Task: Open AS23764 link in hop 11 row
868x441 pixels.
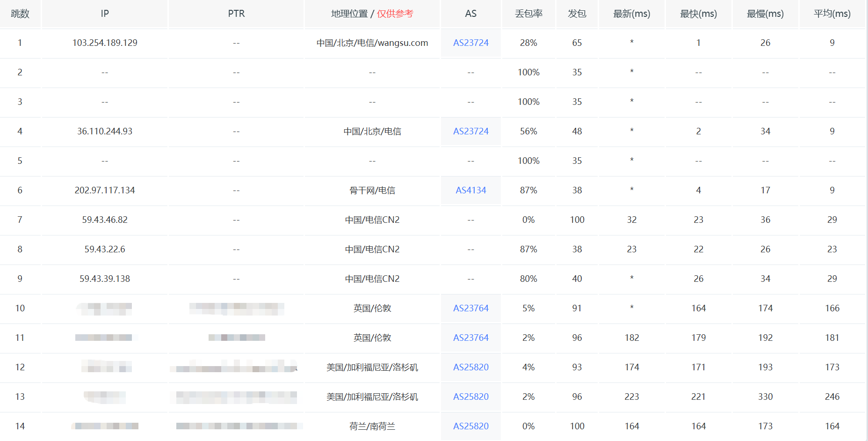Action: click(x=470, y=338)
